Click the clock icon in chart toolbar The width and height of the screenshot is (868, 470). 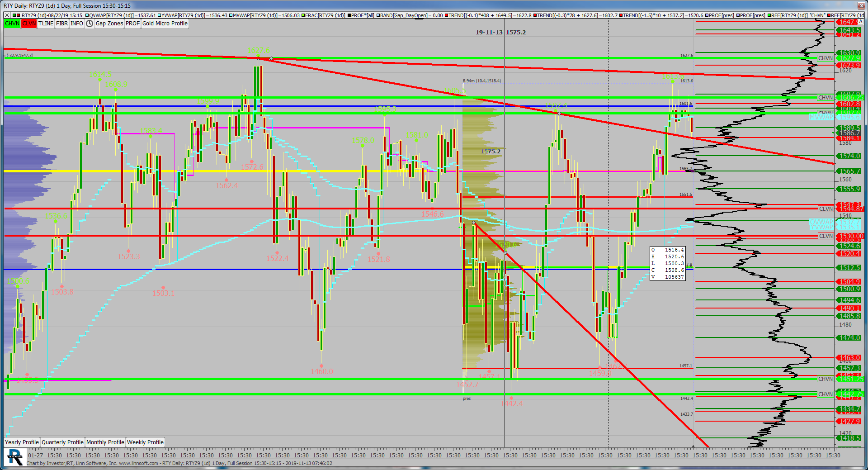90,24
